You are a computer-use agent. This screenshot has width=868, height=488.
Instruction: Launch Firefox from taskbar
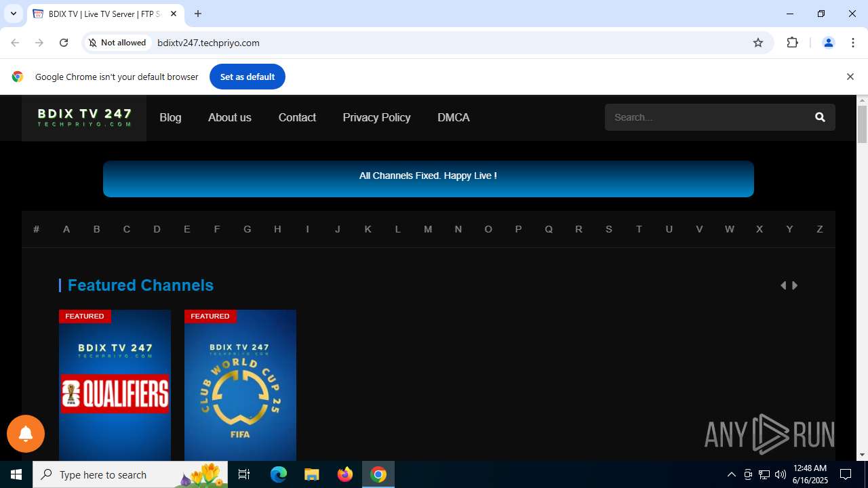point(345,474)
